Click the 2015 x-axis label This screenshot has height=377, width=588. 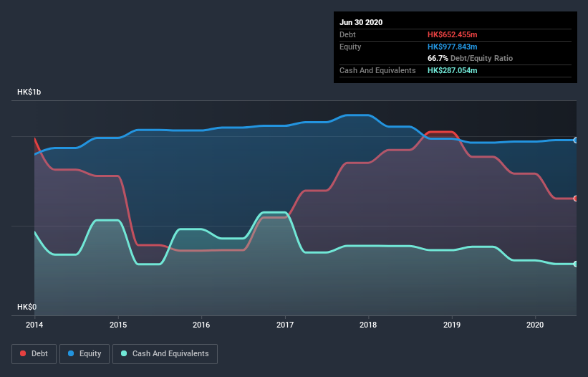click(118, 325)
